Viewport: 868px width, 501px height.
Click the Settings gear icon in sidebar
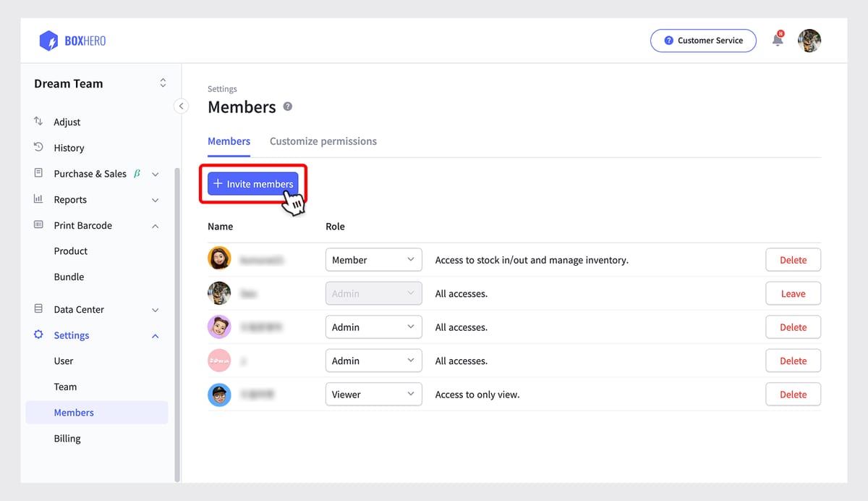tap(39, 335)
